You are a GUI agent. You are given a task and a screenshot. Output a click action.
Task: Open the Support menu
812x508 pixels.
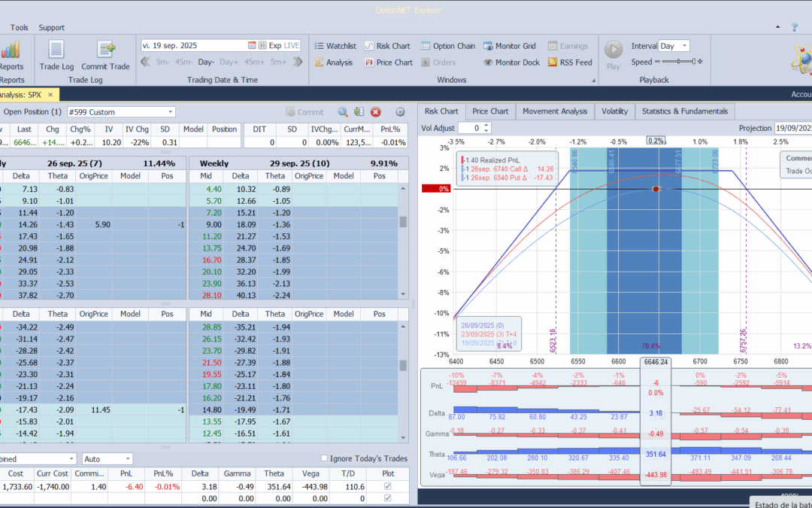click(x=51, y=28)
